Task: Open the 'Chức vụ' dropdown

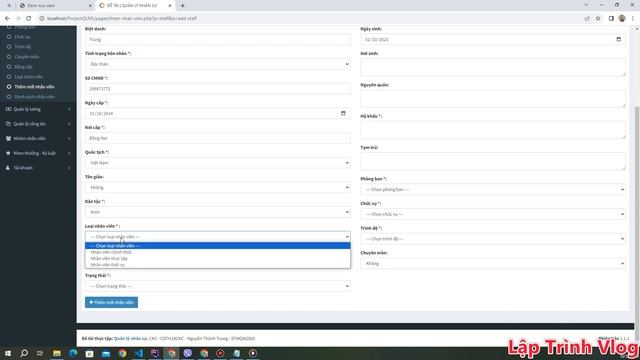Action: (493, 214)
